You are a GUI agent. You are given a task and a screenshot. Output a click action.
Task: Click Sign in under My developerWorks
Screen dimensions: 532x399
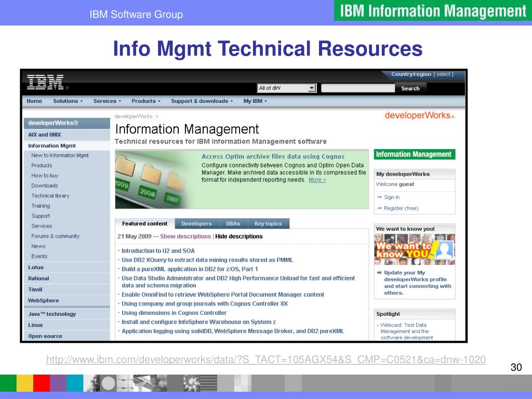392,197
